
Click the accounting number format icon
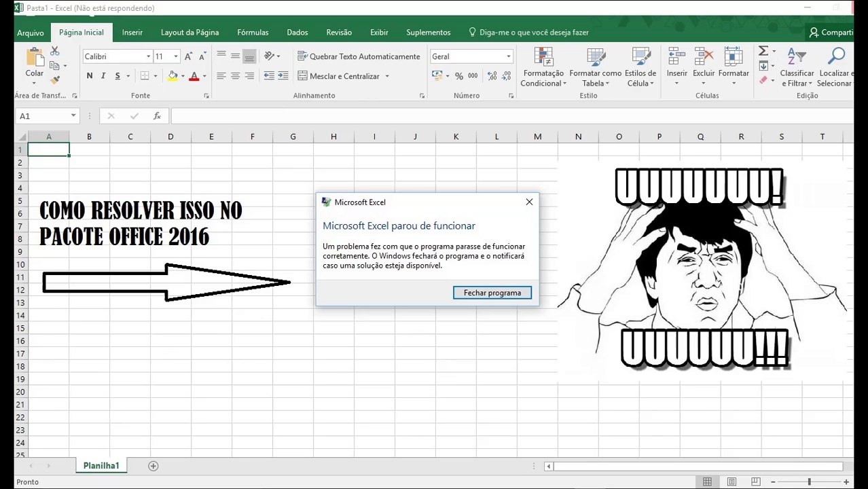pos(437,76)
